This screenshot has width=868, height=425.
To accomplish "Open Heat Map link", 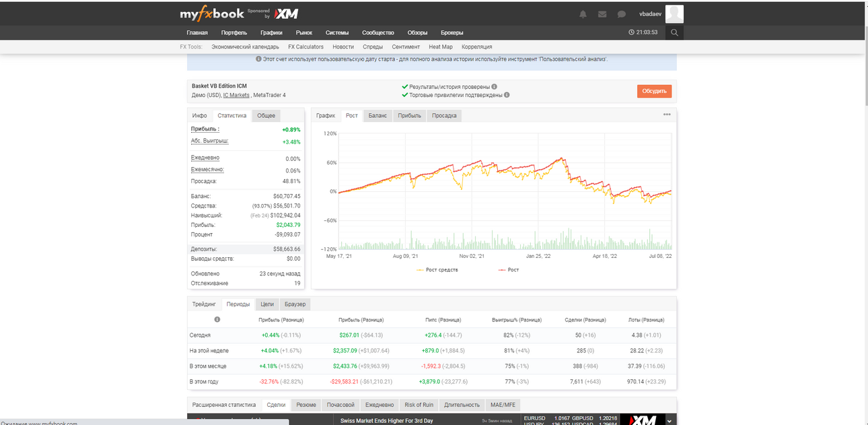I will coord(441,47).
